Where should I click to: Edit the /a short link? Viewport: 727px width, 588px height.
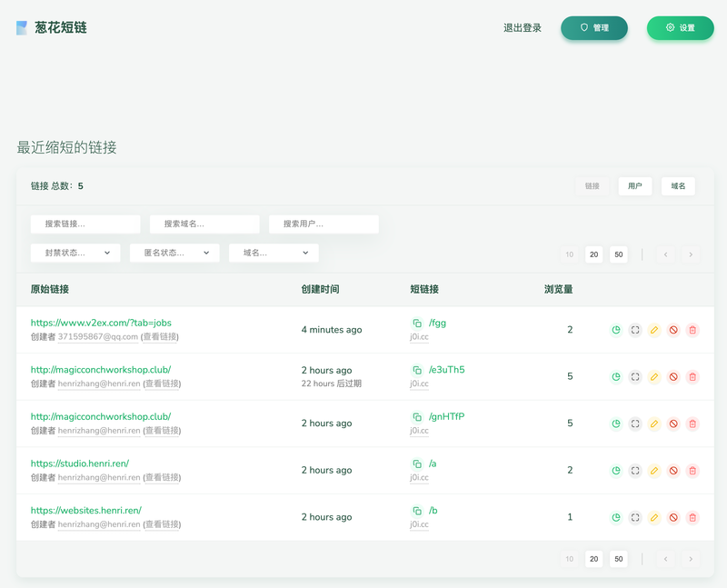coord(654,470)
